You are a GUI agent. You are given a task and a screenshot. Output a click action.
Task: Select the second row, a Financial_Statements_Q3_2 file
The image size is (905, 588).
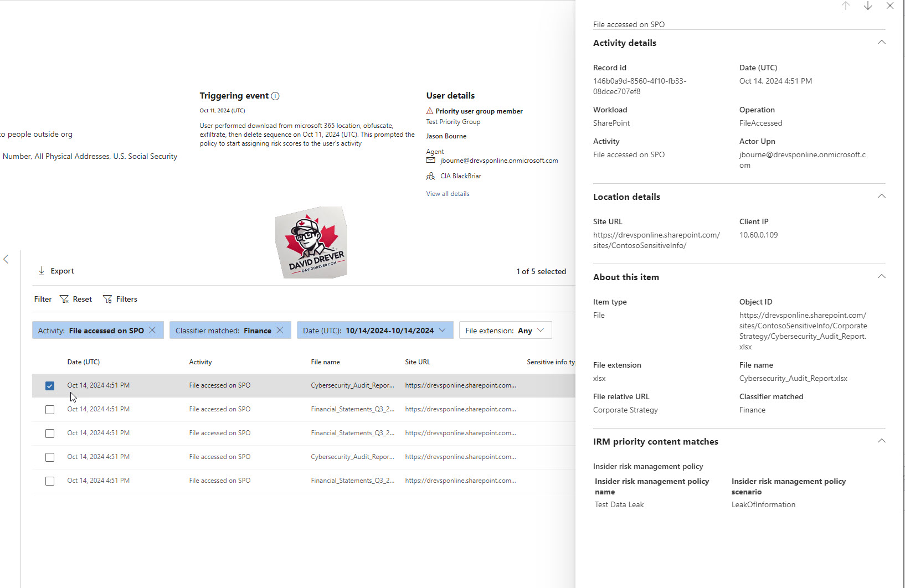point(50,410)
